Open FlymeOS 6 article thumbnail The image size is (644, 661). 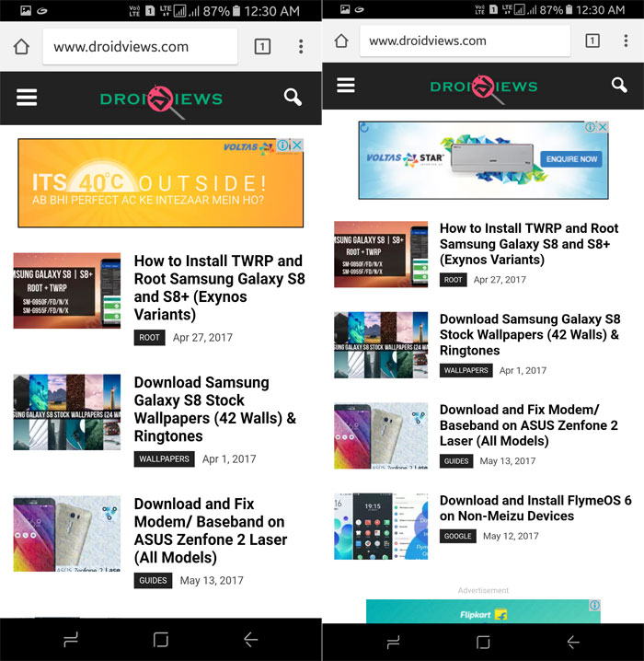click(x=381, y=526)
